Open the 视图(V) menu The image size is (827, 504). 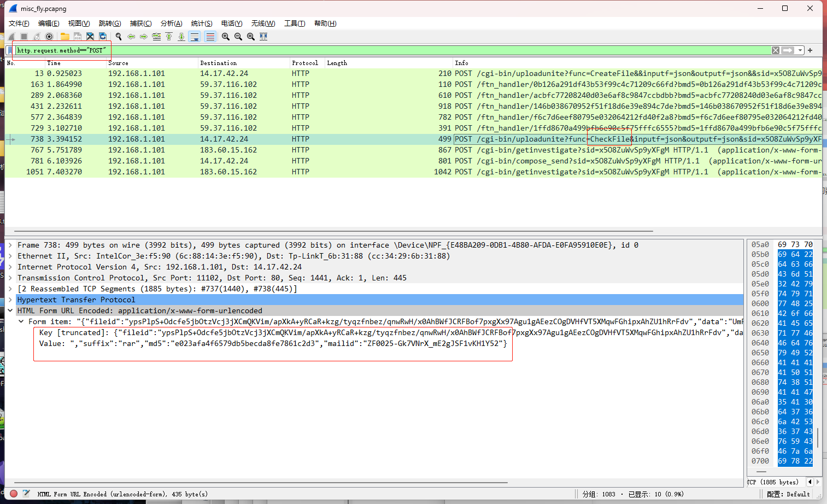click(79, 24)
